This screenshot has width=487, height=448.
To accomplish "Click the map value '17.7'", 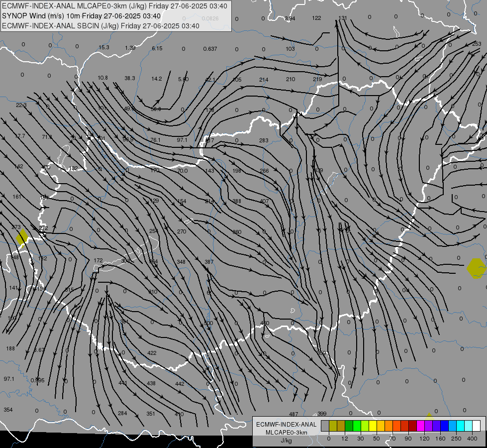I will [x=20, y=136].
